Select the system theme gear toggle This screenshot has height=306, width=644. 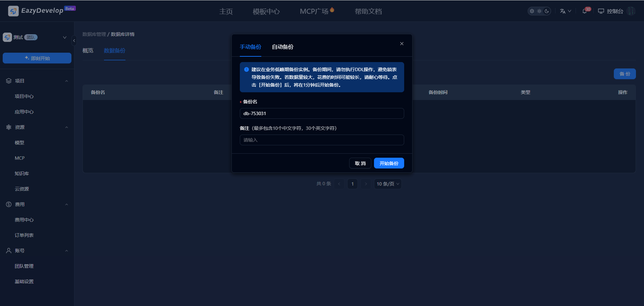coord(532,11)
